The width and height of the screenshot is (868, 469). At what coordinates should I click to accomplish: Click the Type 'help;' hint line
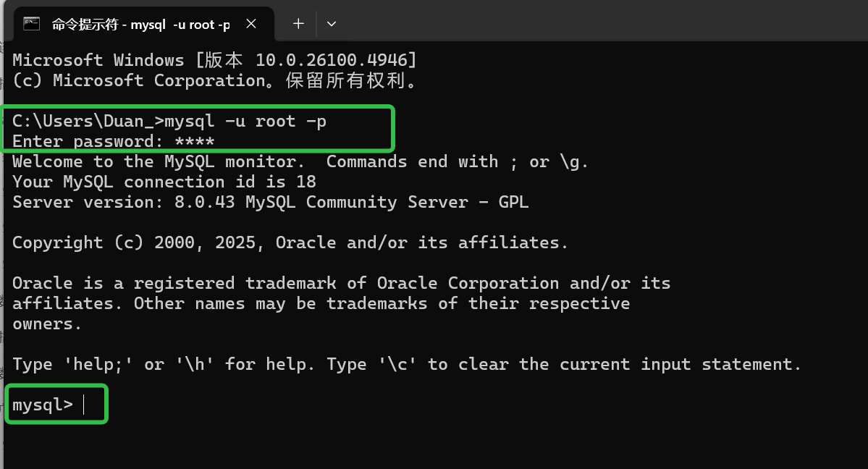407,364
